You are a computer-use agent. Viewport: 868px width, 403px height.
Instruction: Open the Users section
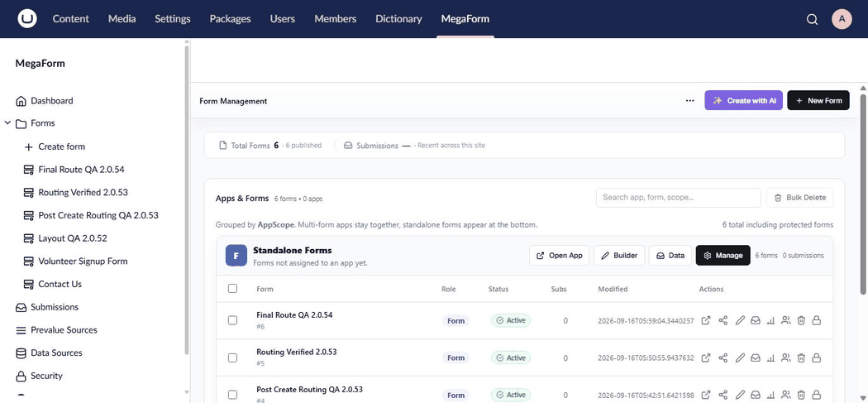click(x=283, y=19)
